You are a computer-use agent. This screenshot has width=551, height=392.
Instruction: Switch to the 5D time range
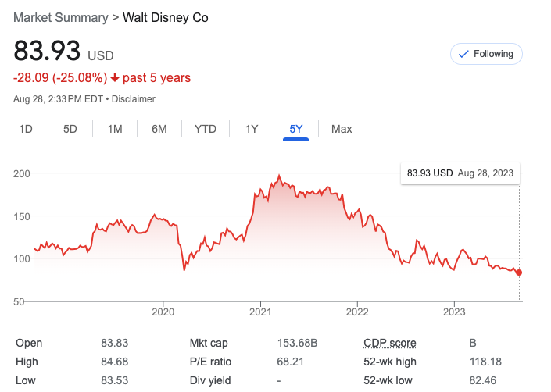[x=70, y=129]
